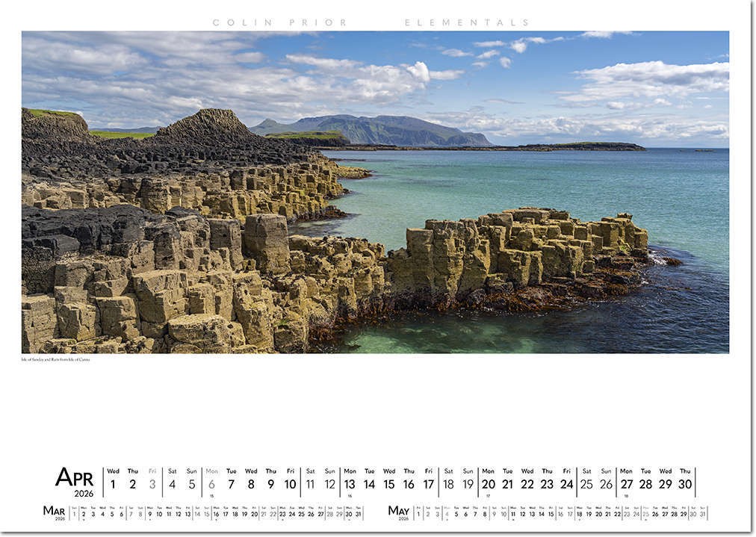Click the large APR month heading

(74, 477)
